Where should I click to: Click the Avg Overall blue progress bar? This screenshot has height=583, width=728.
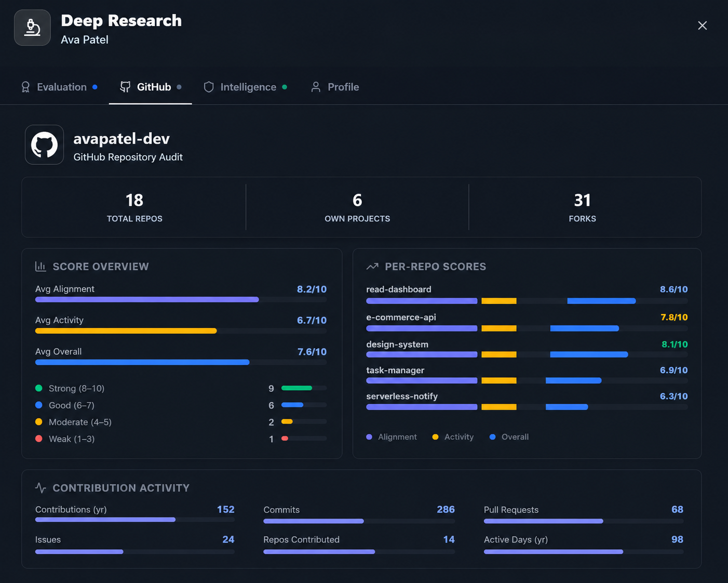(x=181, y=362)
